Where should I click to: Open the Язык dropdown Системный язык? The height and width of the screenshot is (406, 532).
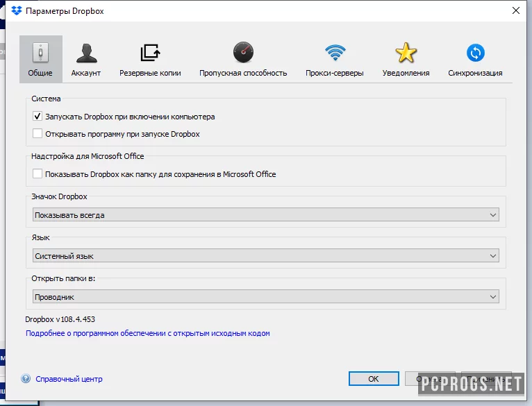tap(266, 255)
